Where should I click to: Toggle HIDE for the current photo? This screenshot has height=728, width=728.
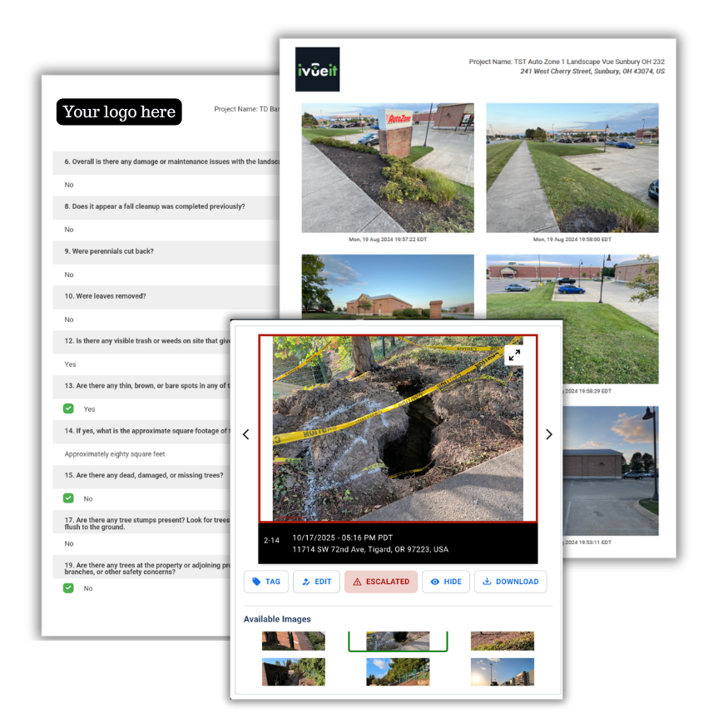tap(446, 582)
